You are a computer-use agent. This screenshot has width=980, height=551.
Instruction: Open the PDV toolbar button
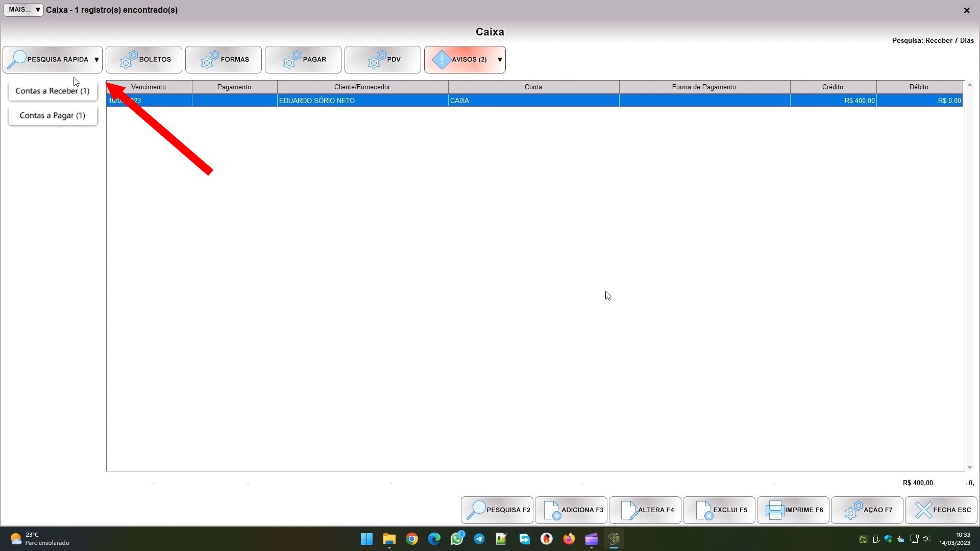point(382,60)
